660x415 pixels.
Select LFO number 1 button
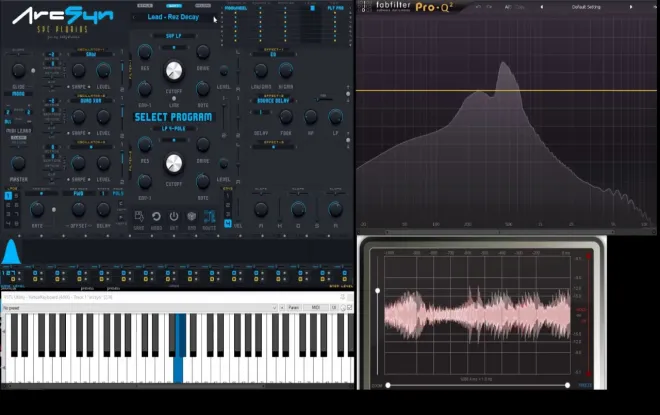(x=8, y=196)
